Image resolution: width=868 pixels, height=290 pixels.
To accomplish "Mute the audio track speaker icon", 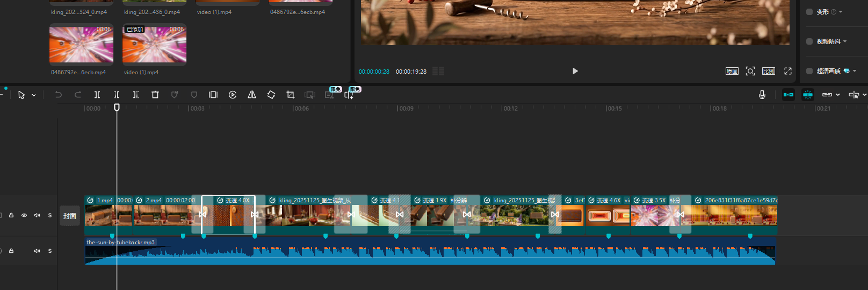I will pos(37,251).
